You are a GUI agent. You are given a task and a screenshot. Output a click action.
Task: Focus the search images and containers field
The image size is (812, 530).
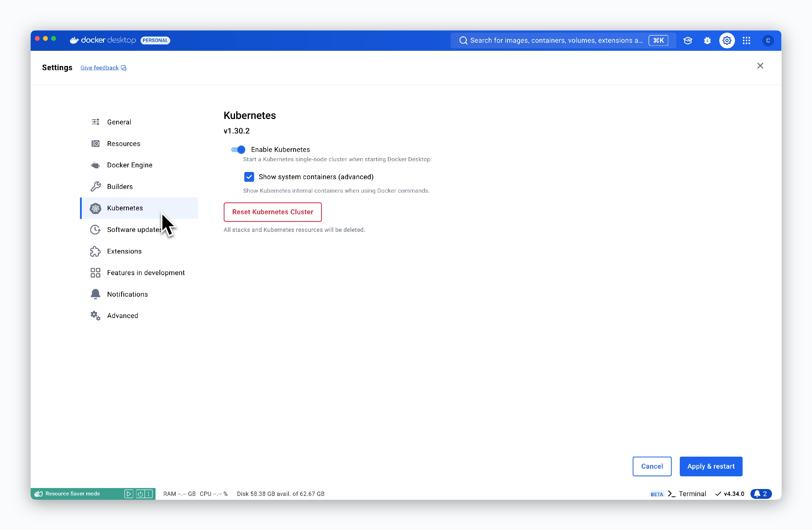click(563, 41)
